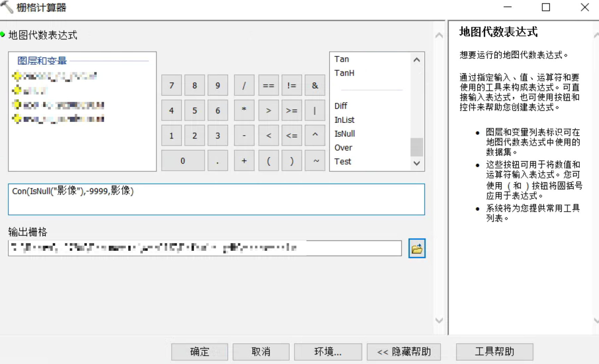Open the 环境 settings dialog

pos(327,351)
